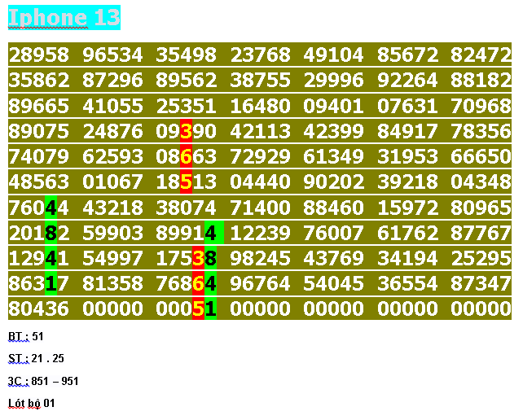Viewport: 523px width, 420px height.
Task: Click the red-highlighted 5 in 00051
Action: [198, 308]
